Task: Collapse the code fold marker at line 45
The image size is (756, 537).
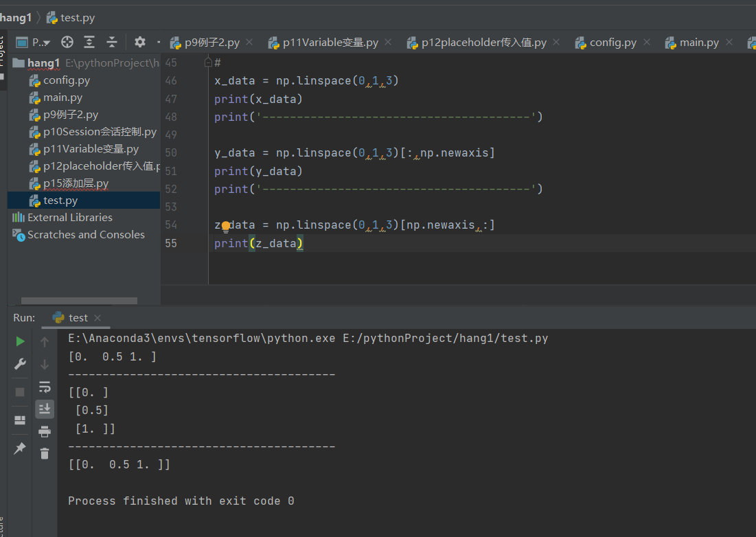Action: click(x=208, y=62)
